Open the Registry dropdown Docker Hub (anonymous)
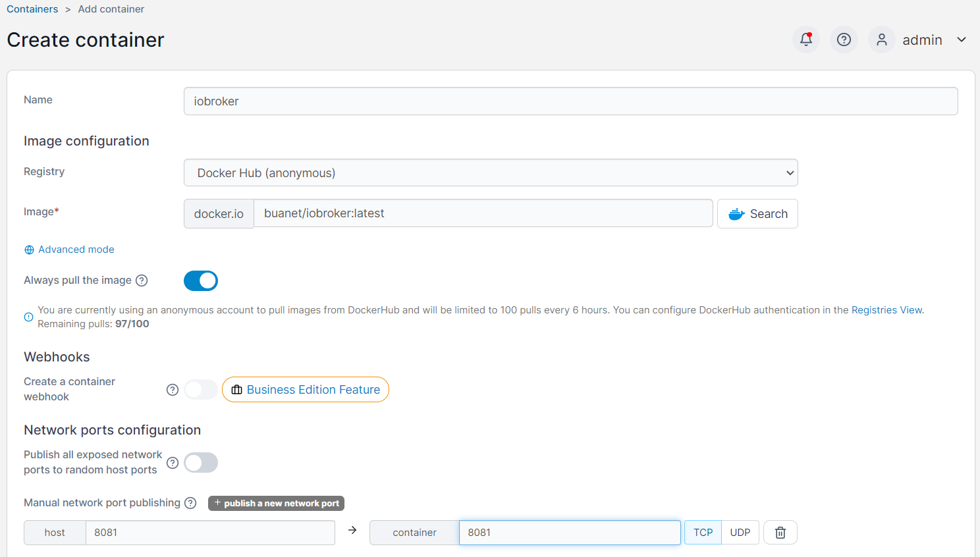 [x=491, y=172]
